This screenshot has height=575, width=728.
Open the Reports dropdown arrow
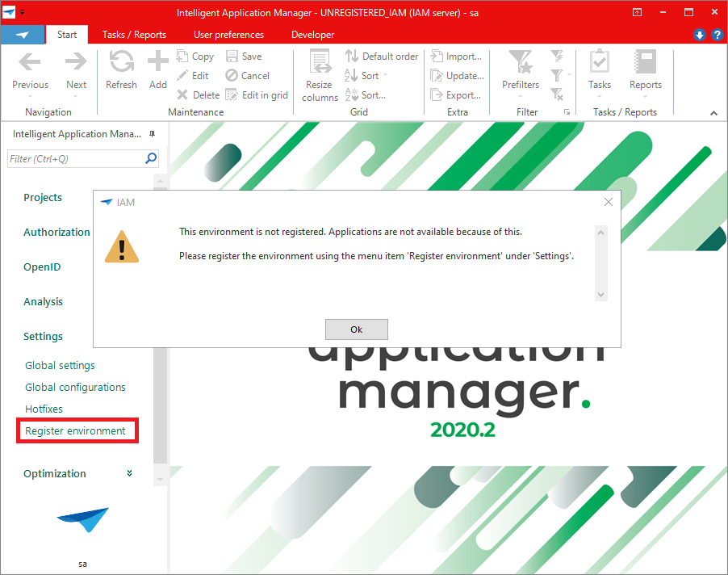646,97
